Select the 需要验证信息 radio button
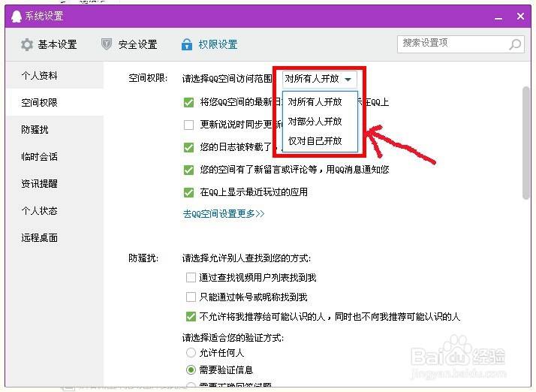Image resolution: width=536 pixels, height=392 pixels. point(191,369)
